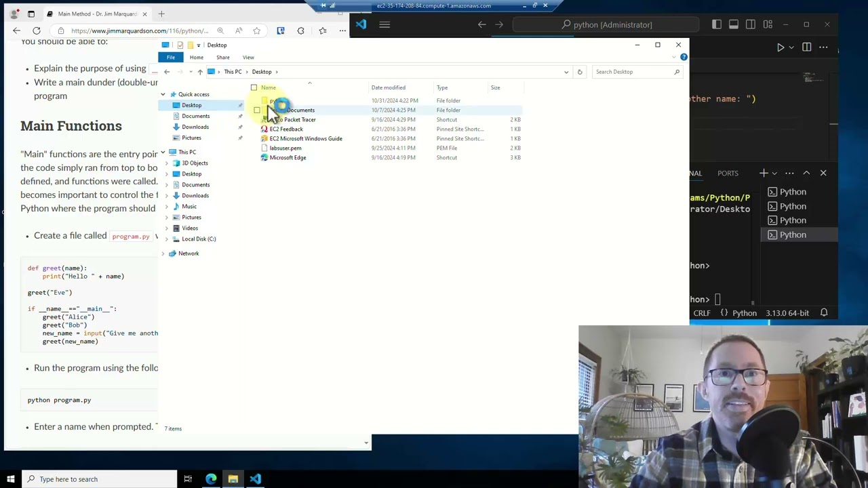The height and width of the screenshot is (488, 868).
Task: Open the Run button dropdown arrow
Action: pos(791,47)
